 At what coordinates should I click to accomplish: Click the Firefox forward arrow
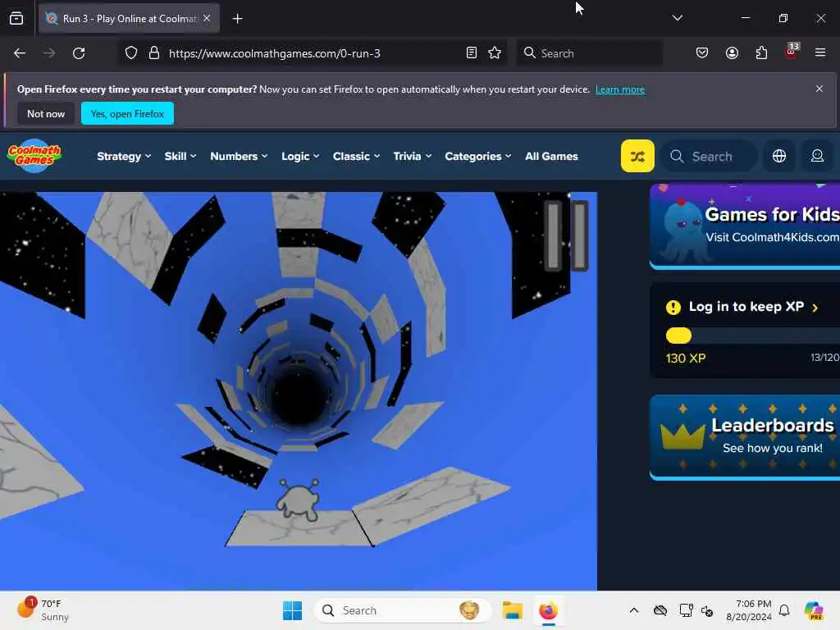click(48, 53)
